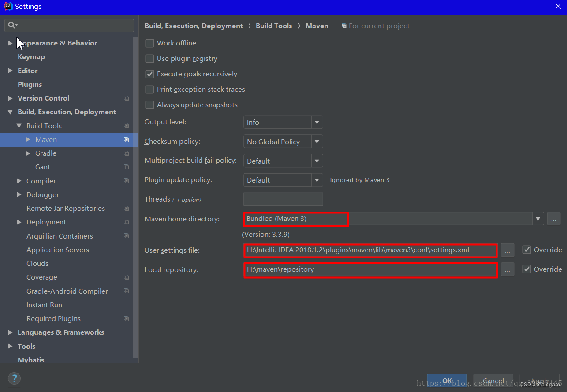Viewport: 567px width, 392px height.
Task: Enable the Work offline checkbox
Action: pos(150,43)
